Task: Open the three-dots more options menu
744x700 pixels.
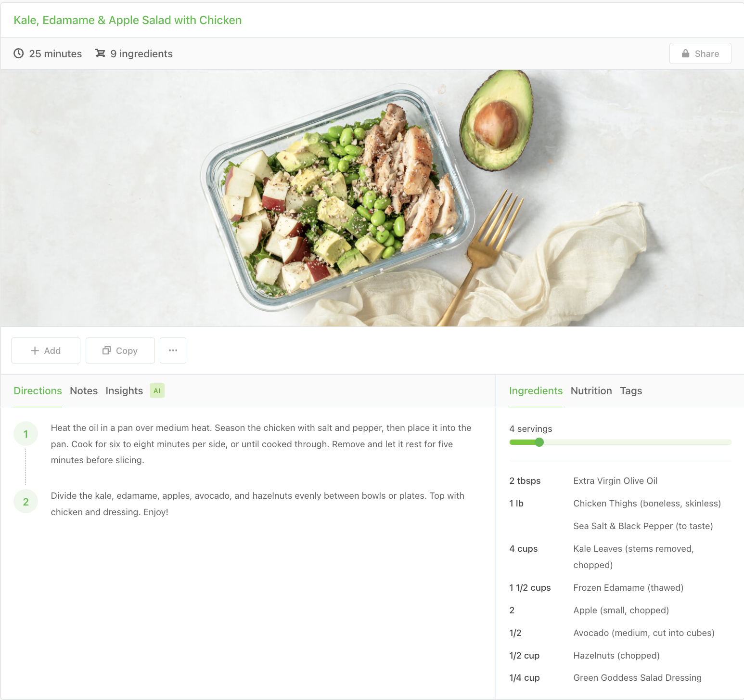Action: 173,350
